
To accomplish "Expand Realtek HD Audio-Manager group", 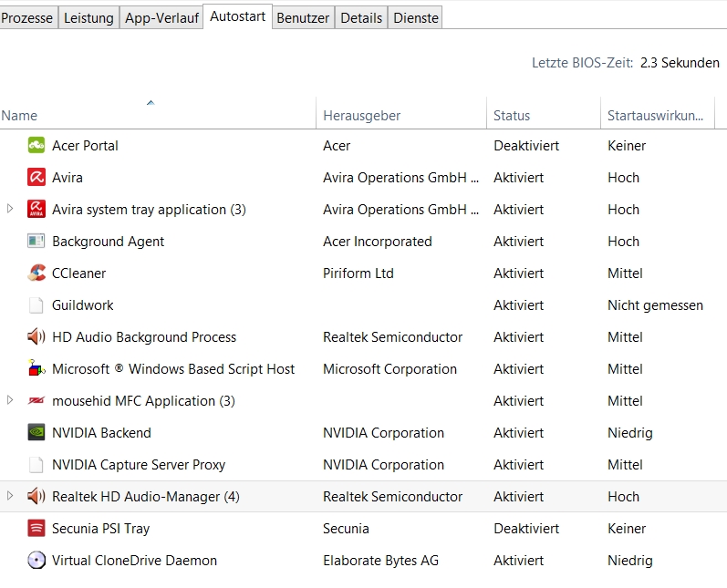I will coord(10,496).
